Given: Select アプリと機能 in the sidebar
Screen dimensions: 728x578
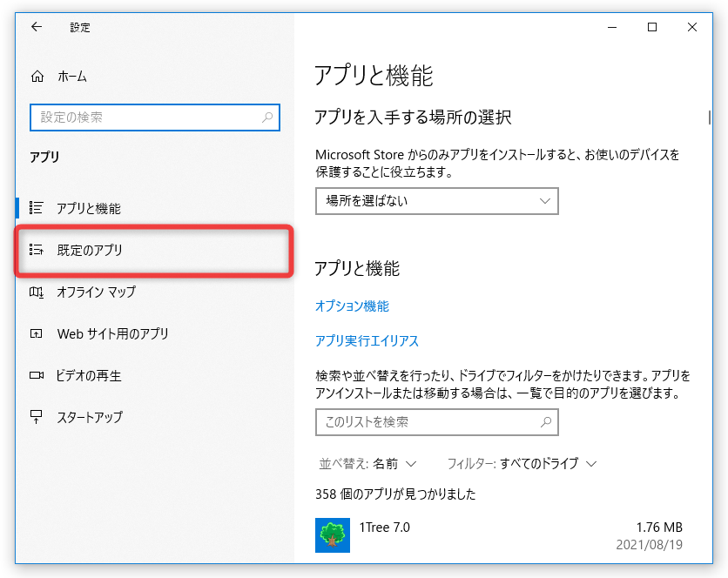Looking at the screenshot, I should 155,208.
